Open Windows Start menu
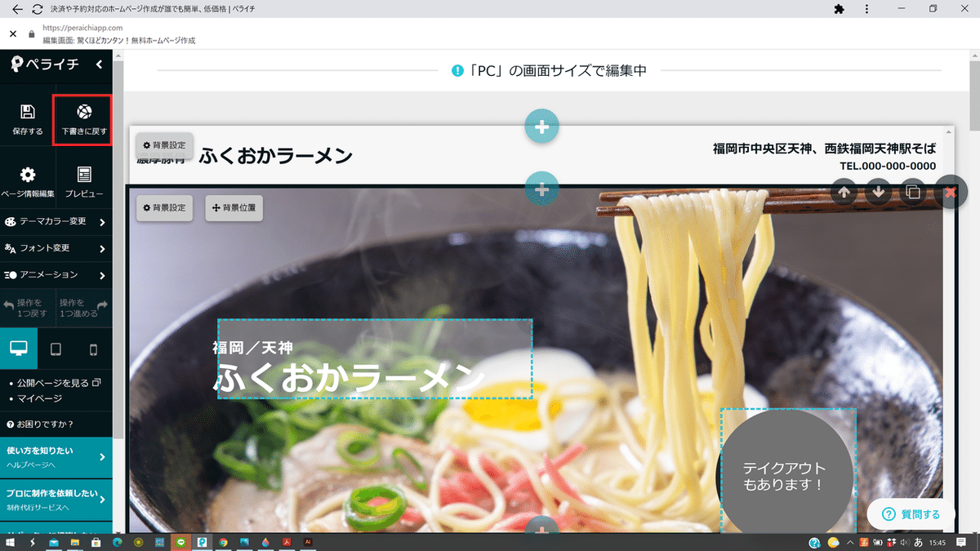980x551 pixels. (x=11, y=542)
